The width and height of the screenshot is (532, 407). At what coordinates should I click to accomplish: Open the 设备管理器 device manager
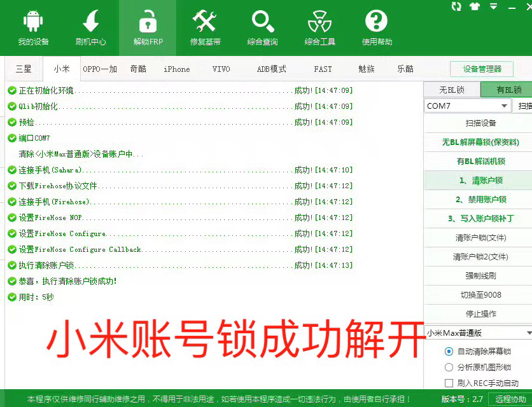482,69
